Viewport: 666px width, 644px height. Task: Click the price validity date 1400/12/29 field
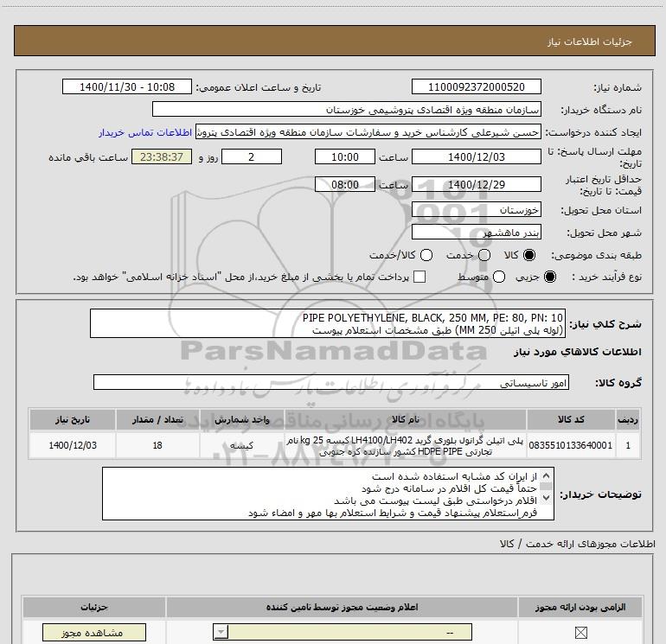click(x=476, y=184)
